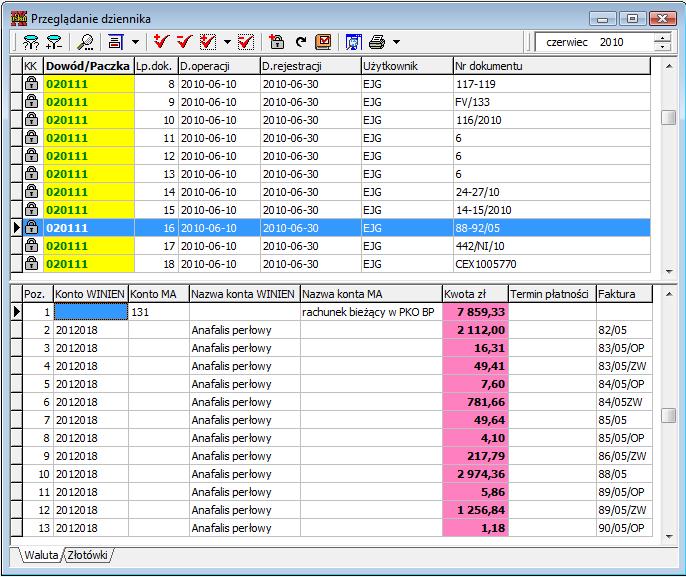The width and height of the screenshot is (686, 577).
Task: Click the padlock with plus icon
Action: point(276,42)
